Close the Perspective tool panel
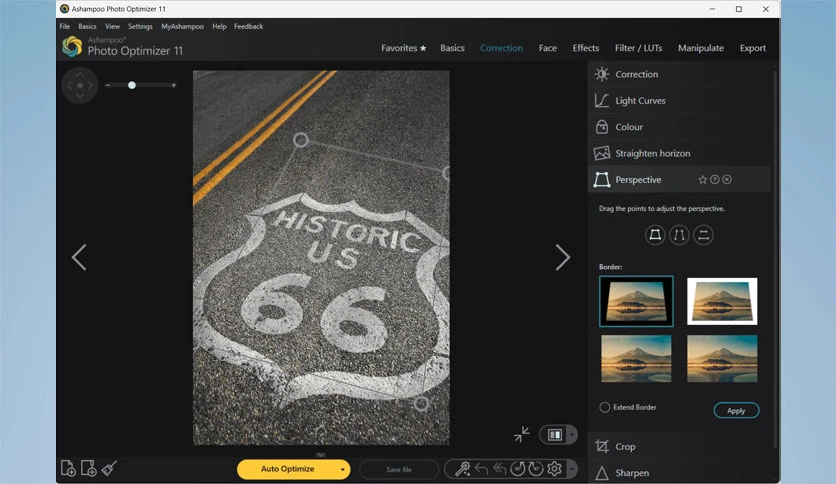The image size is (836, 484). [727, 180]
